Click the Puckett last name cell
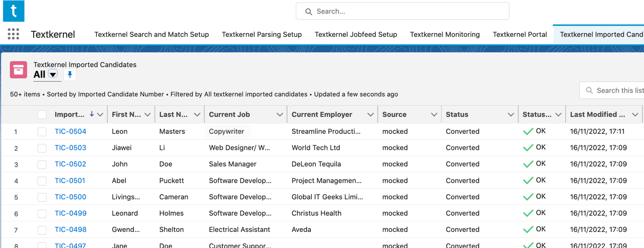This screenshot has width=644, height=248. click(x=172, y=180)
